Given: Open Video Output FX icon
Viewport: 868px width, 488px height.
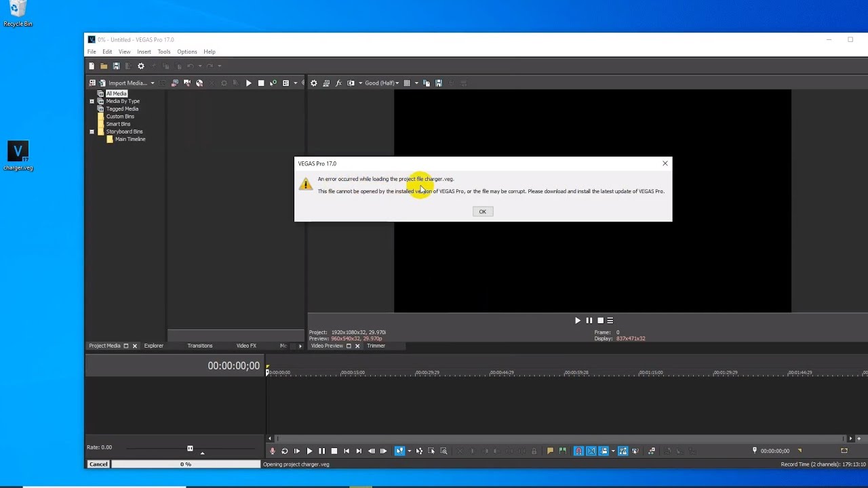Looking at the screenshot, I should [338, 83].
